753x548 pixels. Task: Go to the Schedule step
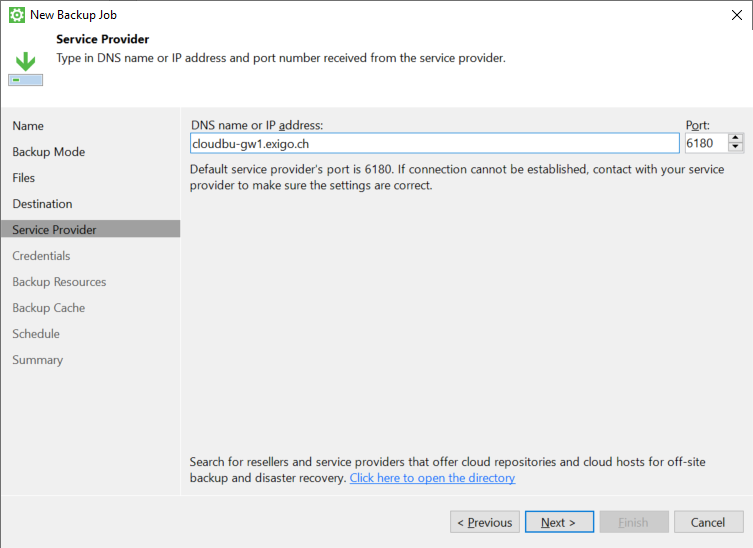click(36, 334)
